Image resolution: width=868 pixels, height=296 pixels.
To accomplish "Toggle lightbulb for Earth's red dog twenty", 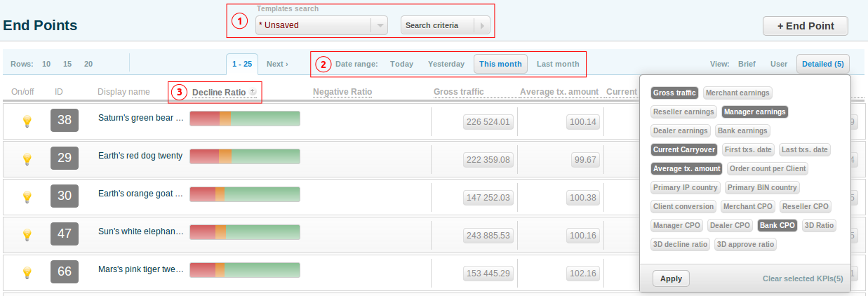I will coord(27,159).
